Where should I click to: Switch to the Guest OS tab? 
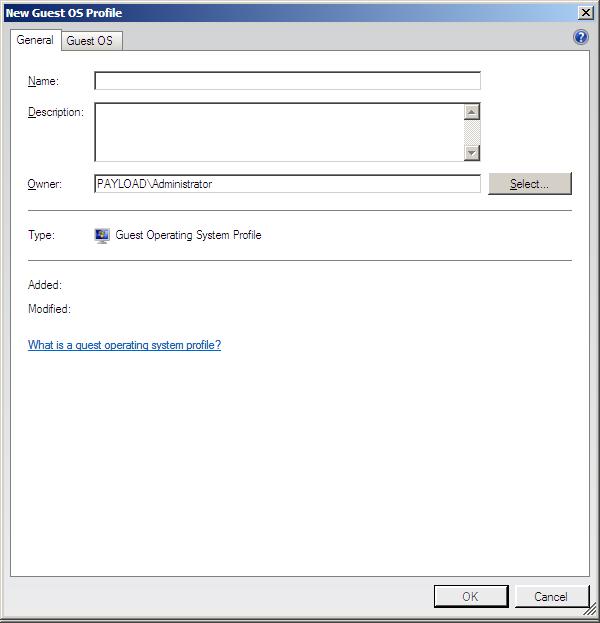tap(89, 41)
